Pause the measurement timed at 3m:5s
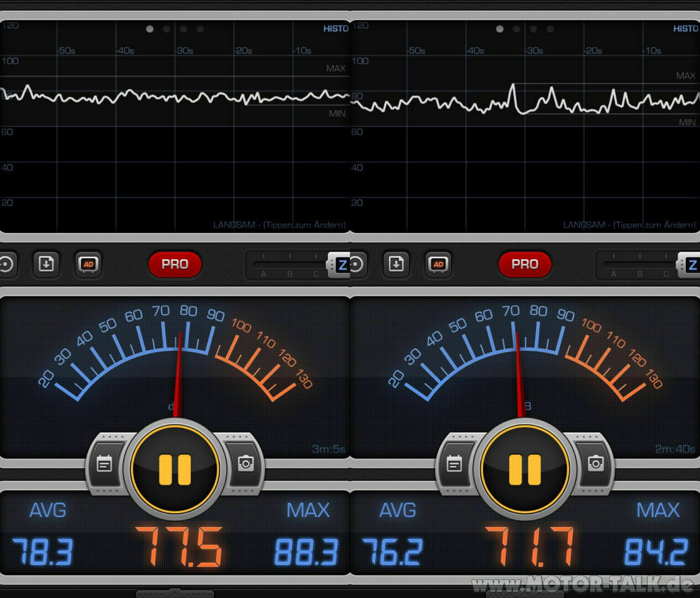 pos(175,469)
